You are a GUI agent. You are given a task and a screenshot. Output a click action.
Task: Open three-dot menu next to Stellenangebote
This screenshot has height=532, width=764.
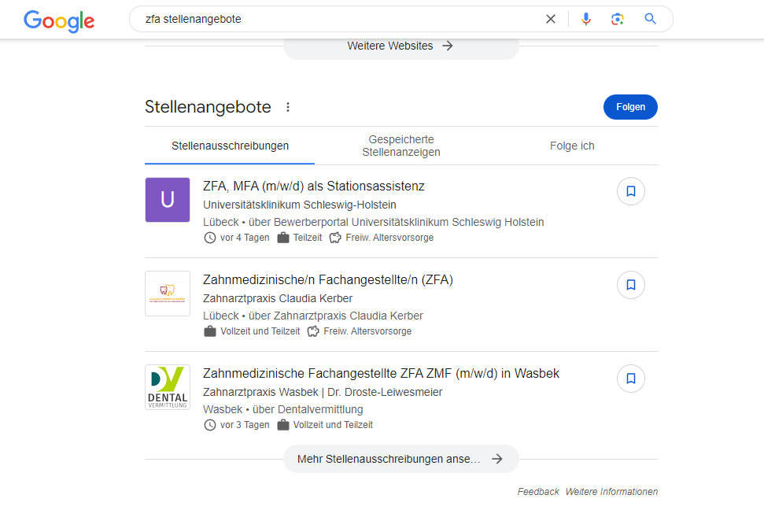(288, 107)
